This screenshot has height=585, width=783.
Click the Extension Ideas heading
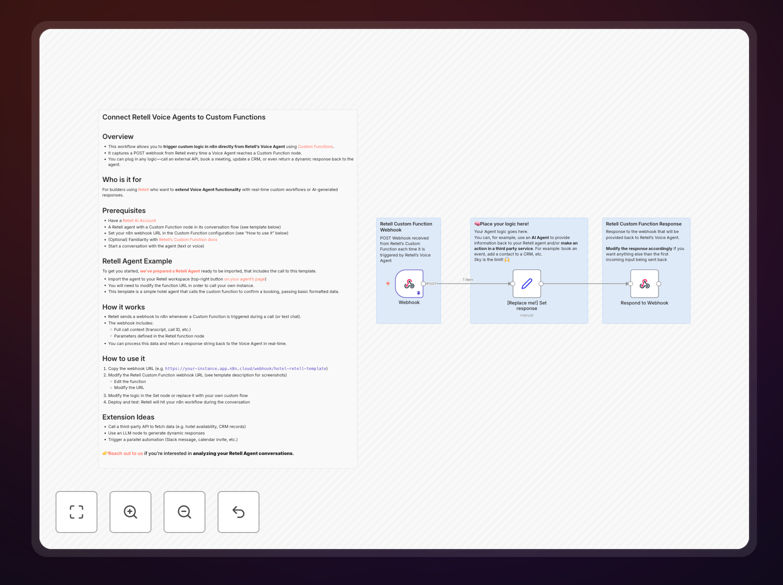pyautogui.click(x=128, y=417)
